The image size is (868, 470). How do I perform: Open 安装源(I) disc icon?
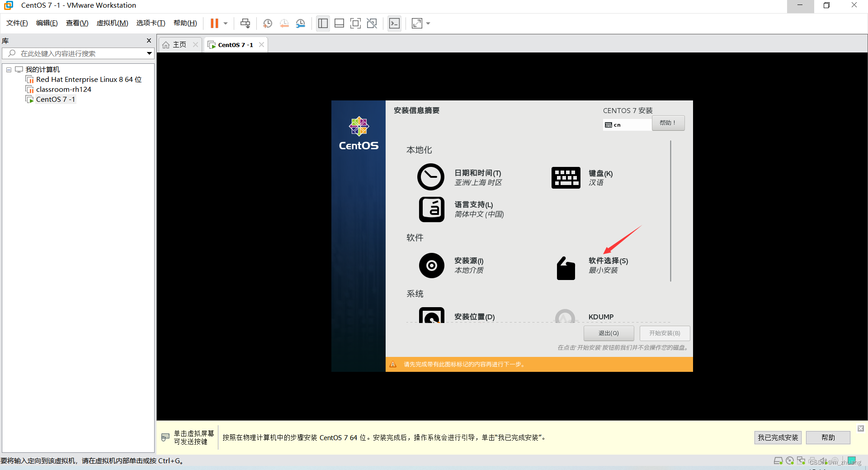(432, 266)
